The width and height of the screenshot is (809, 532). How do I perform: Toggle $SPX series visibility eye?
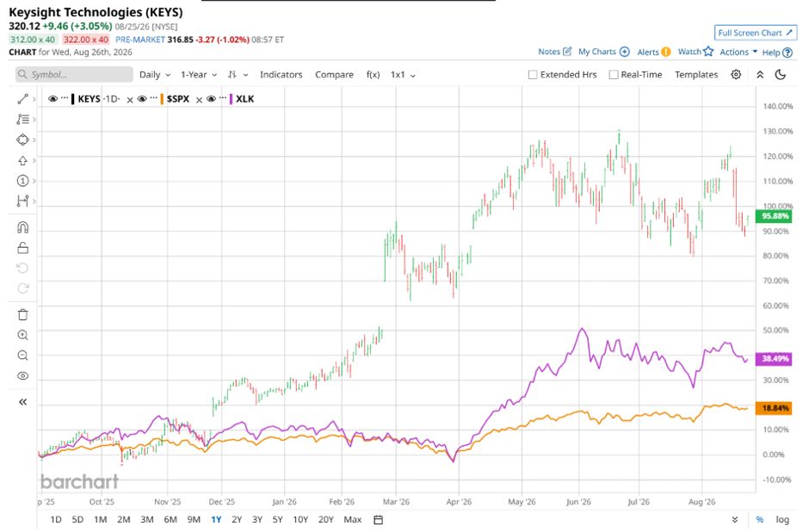[x=142, y=98]
